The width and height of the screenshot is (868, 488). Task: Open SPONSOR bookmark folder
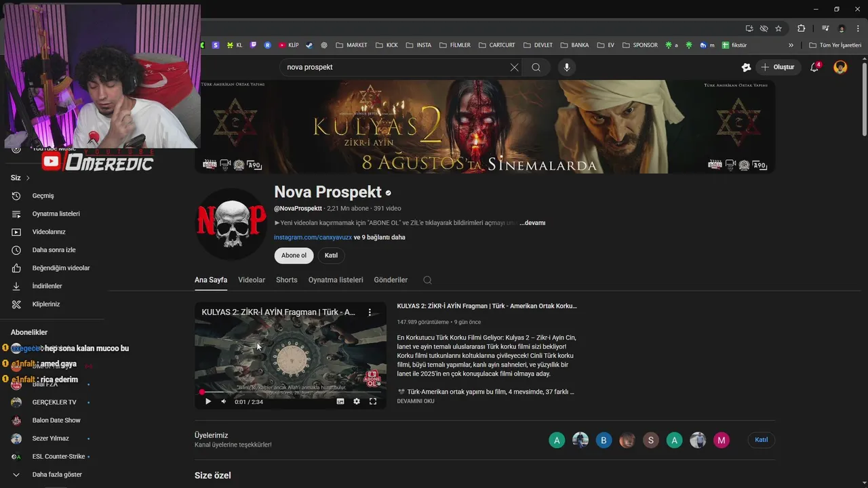(x=639, y=45)
